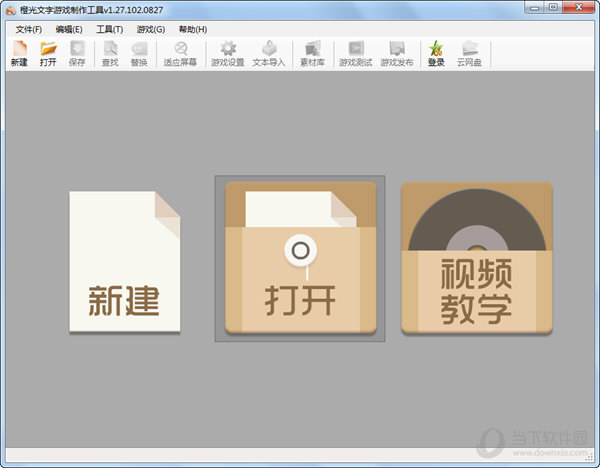Click the 适应屏幕 toolbar icon

(180, 54)
